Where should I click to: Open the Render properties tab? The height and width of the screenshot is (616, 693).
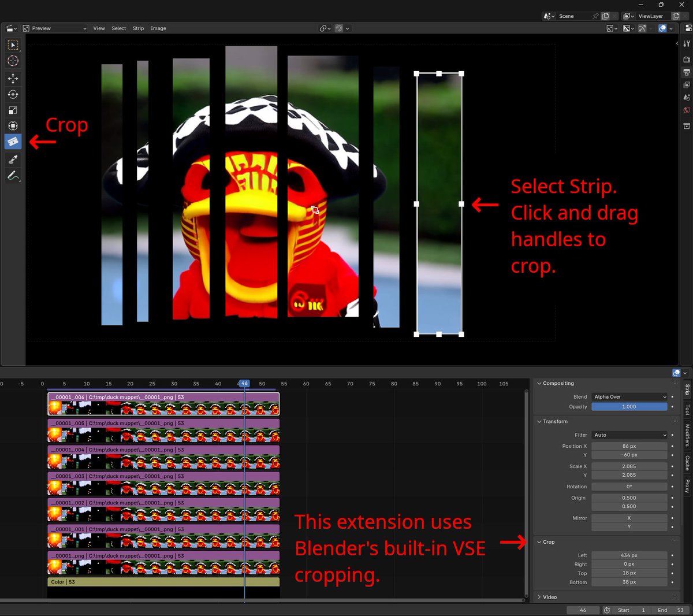[687, 60]
